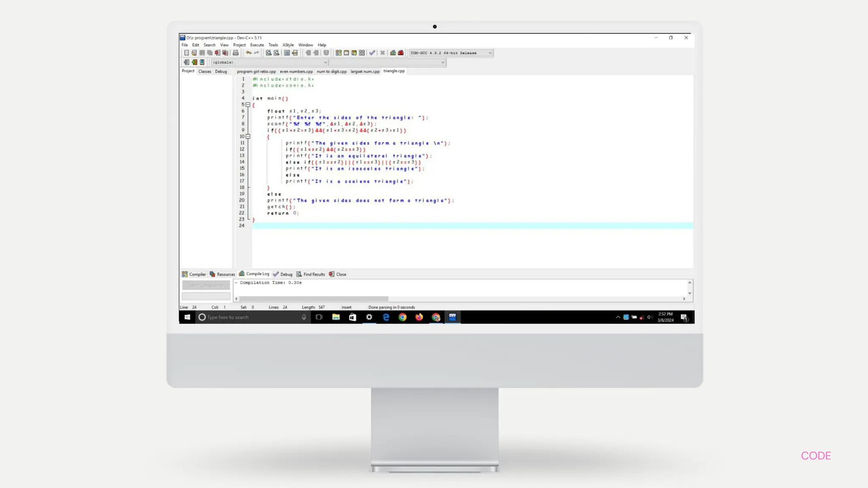Collapse code fold at line 10
Screen dimensions: 868x488
[x=248, y=136]
